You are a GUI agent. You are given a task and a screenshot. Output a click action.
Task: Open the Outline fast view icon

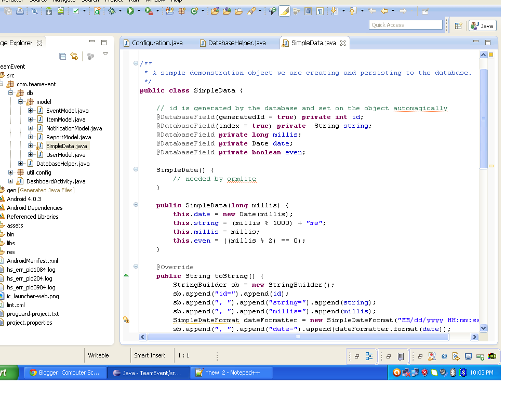(x=369, y=356)
